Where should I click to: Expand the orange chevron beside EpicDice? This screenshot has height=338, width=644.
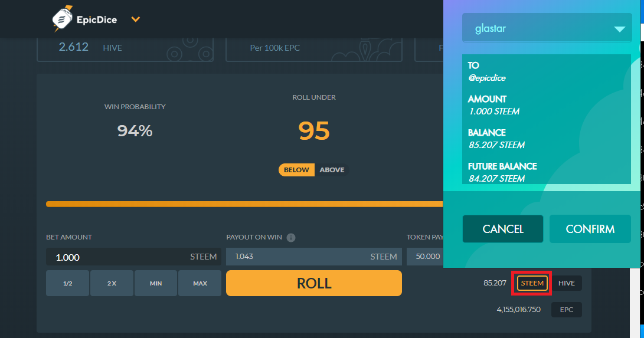(136, 19)
